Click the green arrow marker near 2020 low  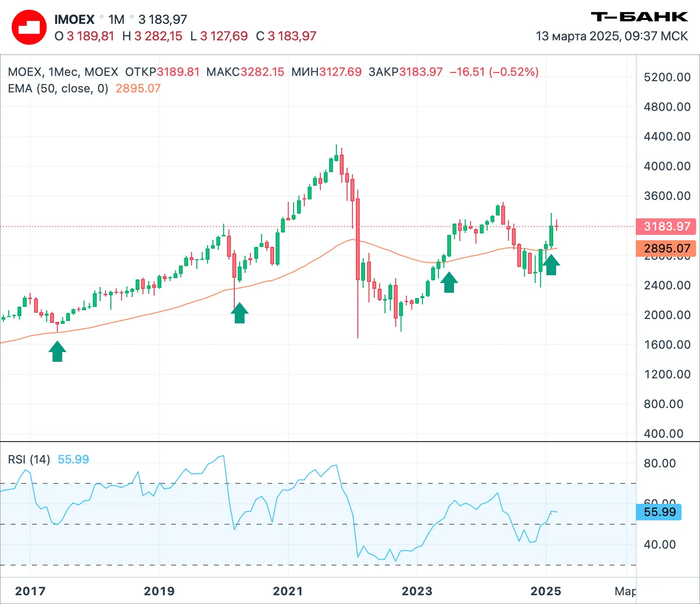[x=240, y=313]
